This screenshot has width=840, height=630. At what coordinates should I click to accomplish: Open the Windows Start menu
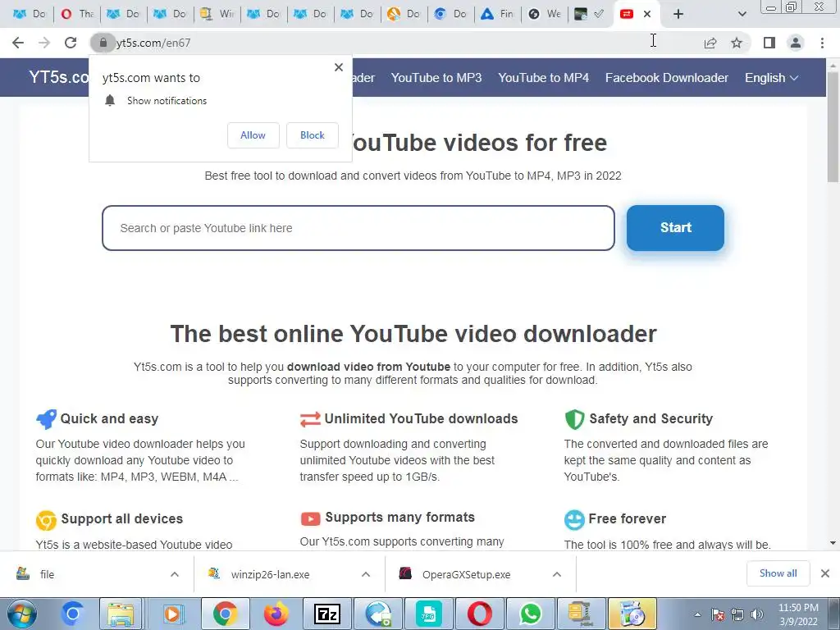[x=21, y=614]
